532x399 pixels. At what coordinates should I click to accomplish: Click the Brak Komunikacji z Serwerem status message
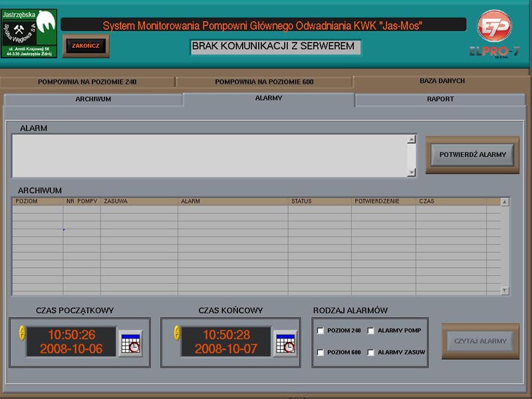click(275, 47)
